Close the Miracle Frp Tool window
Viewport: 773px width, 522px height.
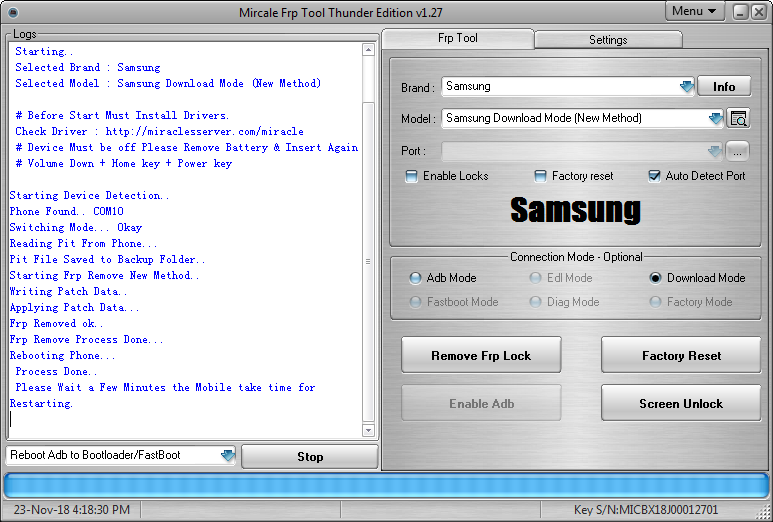tap(758, 12)
